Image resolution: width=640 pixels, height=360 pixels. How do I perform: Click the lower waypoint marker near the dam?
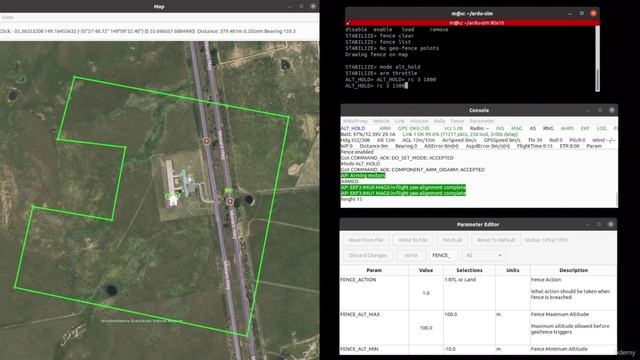(x=230, y=201)
